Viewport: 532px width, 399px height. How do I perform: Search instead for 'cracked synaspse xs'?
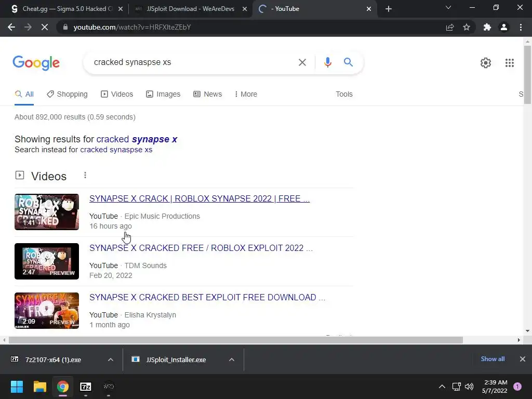coord(116,150)
